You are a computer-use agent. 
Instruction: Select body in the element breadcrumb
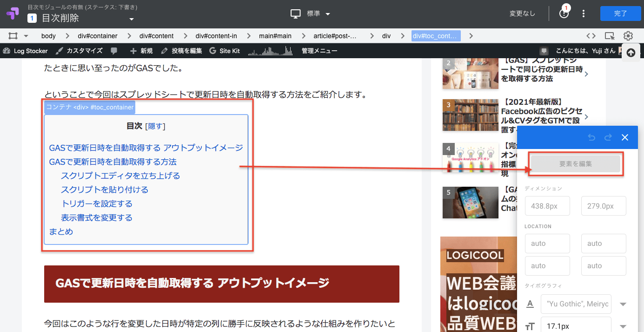pos(48,36)
